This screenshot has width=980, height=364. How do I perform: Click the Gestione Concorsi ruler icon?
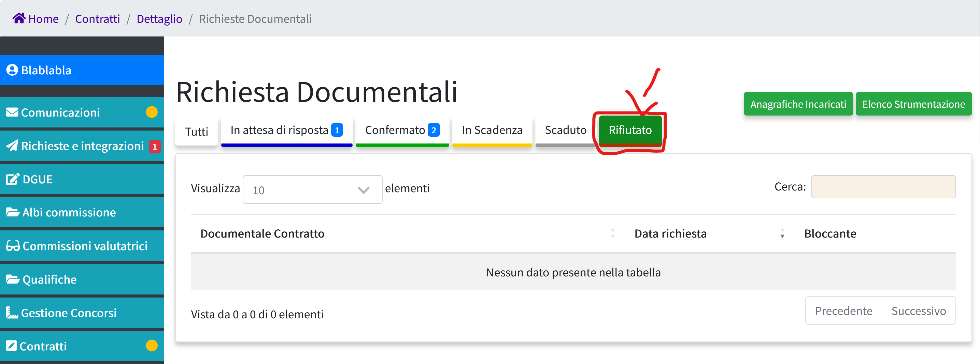(x=12, y=313)
